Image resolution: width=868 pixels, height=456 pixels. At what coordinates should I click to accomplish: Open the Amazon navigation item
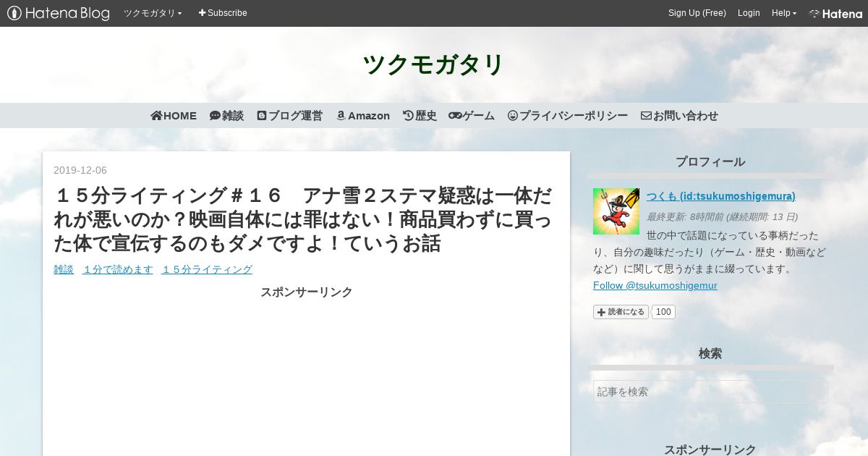click(362, 116)
